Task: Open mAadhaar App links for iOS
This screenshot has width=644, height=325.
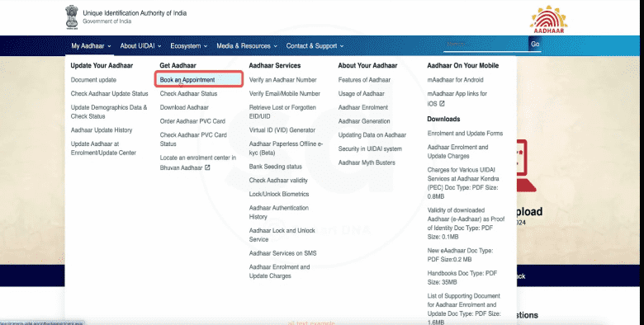Action: pos(457,98)
